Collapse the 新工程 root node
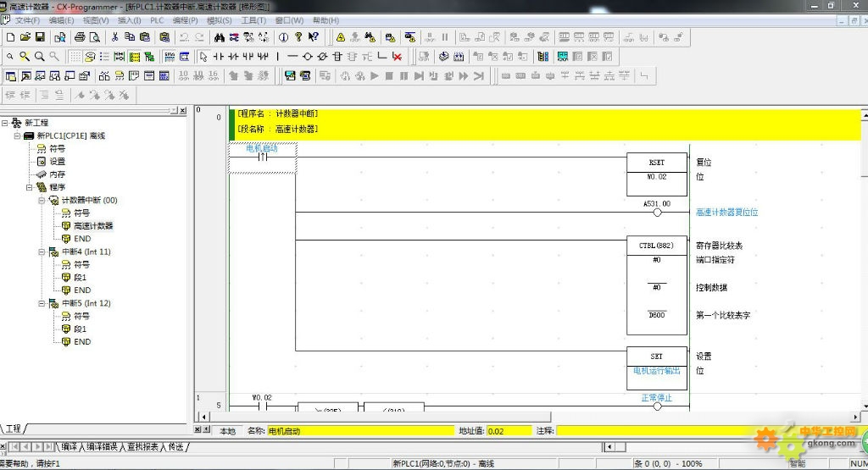Image resolution: width=868 pixels, height=470 pixels. [5, 123]
